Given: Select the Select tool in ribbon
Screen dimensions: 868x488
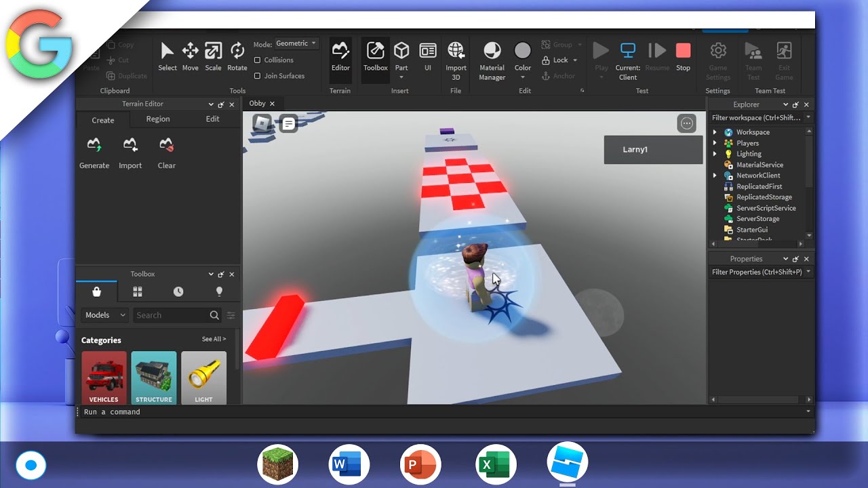Looking at the screenshot, I should [x=167, y=56].
